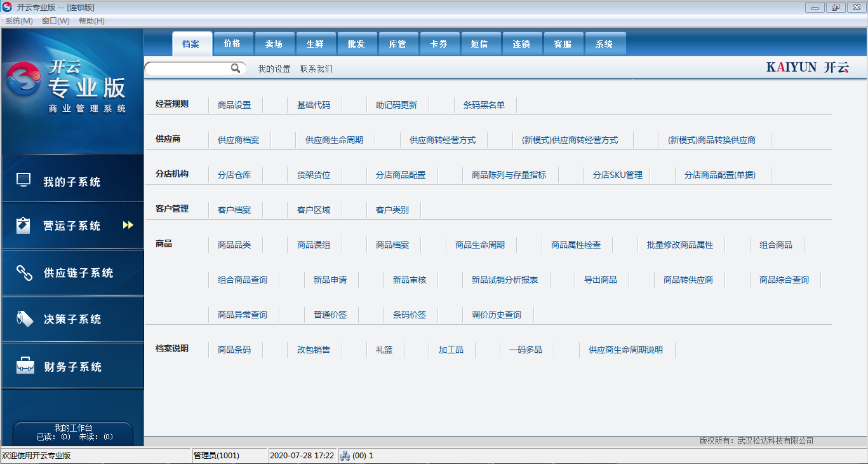Open 调价历史查询 link

point(497,315)
